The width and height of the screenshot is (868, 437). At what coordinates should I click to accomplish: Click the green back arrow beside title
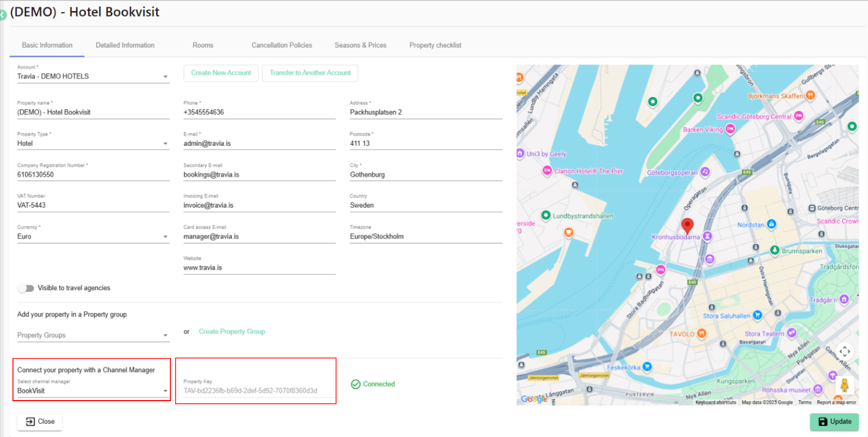3,15
